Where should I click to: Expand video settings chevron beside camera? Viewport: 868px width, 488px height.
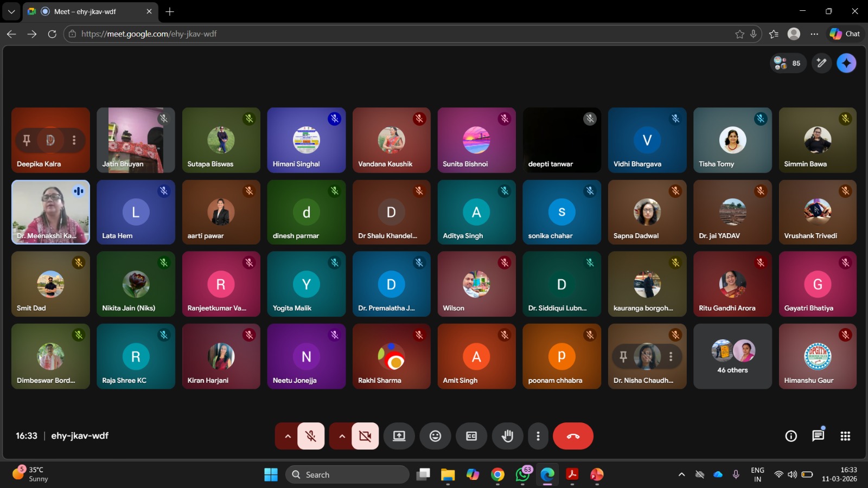pos(342,436)
